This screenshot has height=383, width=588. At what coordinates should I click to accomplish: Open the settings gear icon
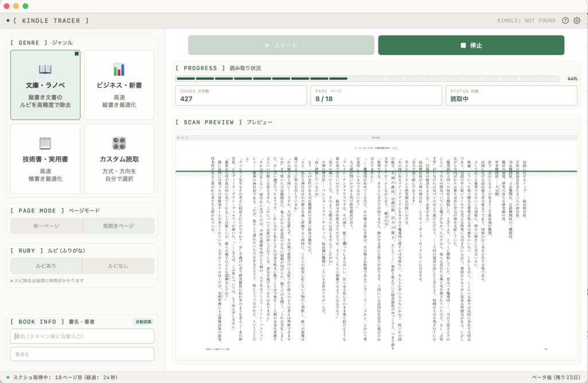(x=577, y=21)
